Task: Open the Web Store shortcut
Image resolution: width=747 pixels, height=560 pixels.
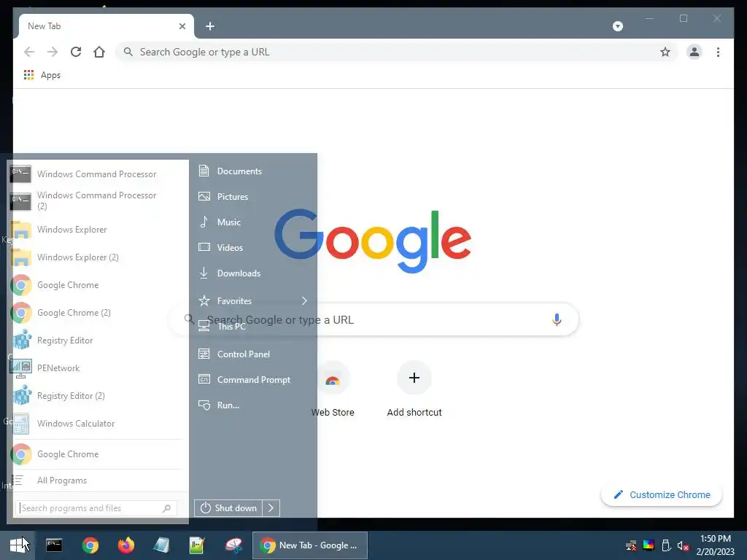Action: pyautogui.click(x=333, y=389)
